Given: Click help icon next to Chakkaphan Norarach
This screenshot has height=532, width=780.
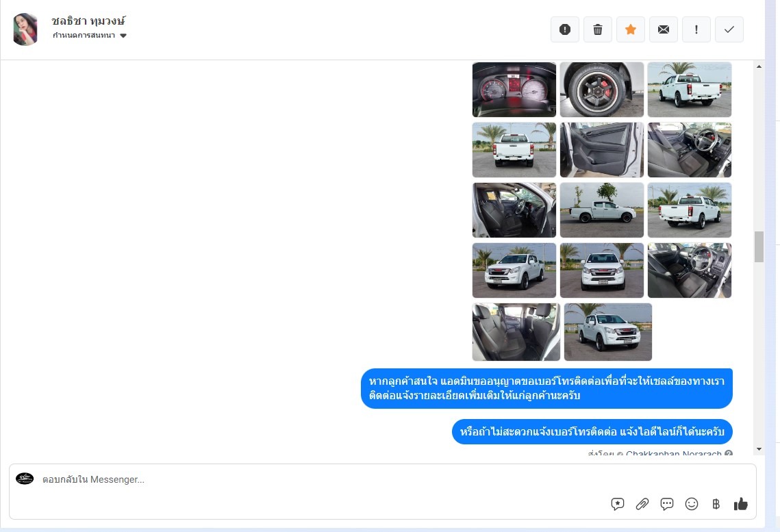Looking at the screenshot, I should (728, 453).
